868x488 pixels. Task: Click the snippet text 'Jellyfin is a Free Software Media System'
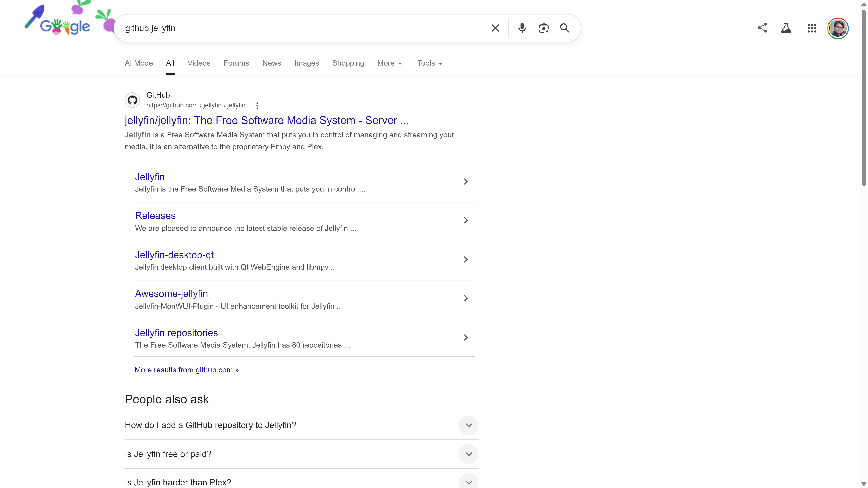(x=195, y=135)
